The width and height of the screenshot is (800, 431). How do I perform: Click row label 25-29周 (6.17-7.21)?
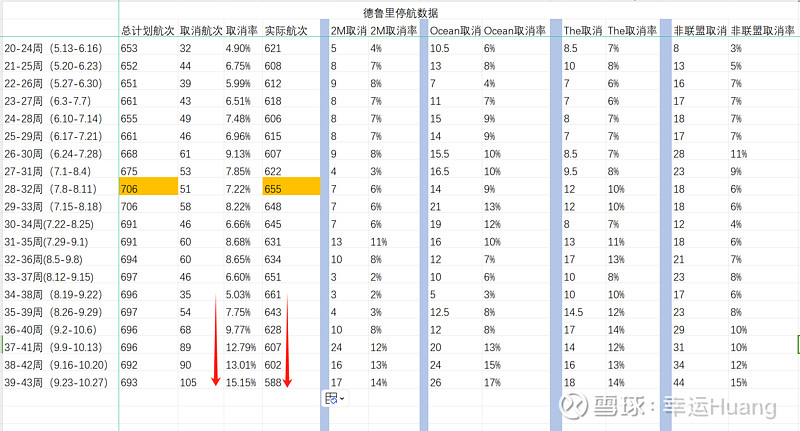pos(54,136)
